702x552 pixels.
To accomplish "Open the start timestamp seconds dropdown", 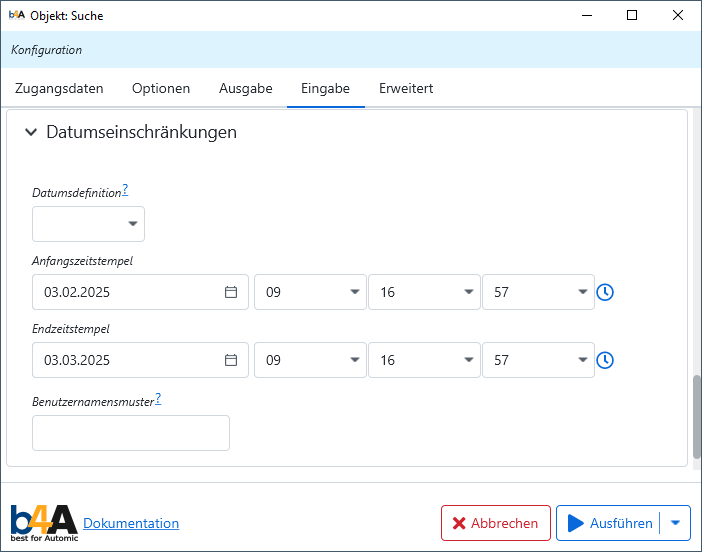I will tap(538, 292).
